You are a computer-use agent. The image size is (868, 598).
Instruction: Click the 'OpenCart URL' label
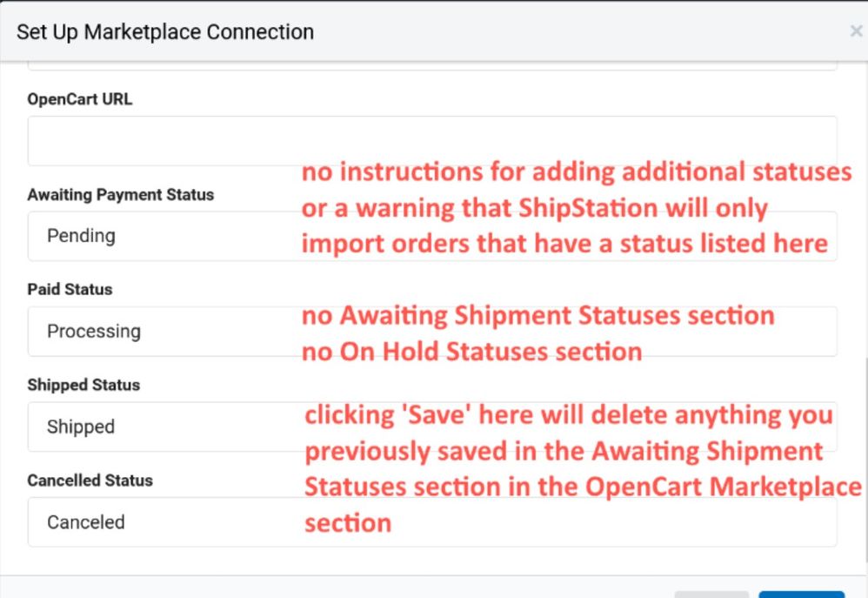(x=80, y=99)
